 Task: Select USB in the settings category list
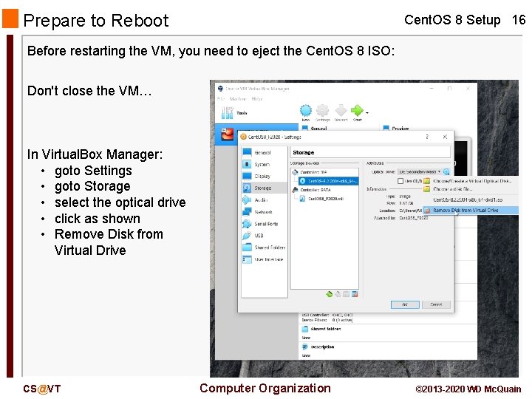coord(265,236)
